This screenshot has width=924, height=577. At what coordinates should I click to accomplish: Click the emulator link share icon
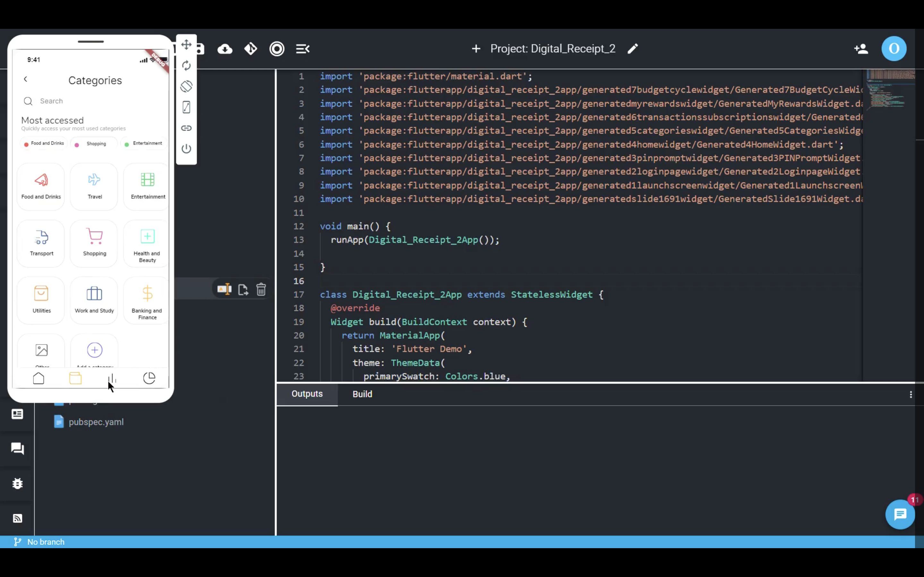[186, 128]
